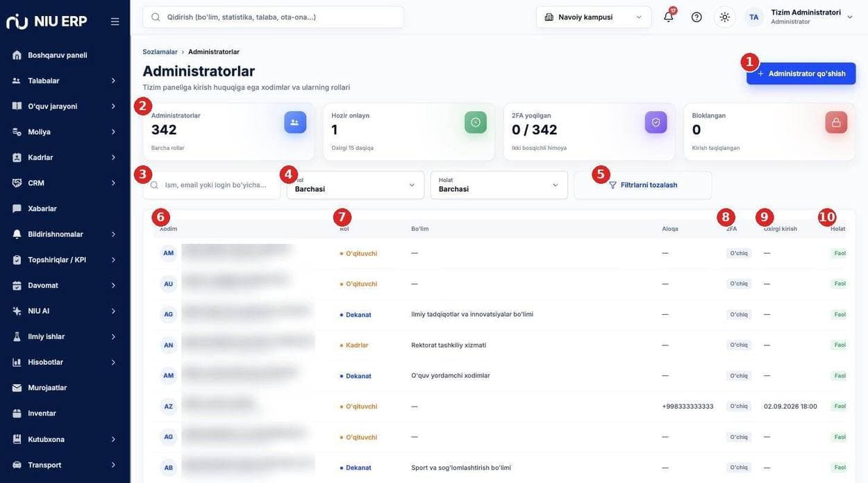This screenshot has width=868, height=483.
Task: Click the Kadrlar badge icon
Action: (x=17, y=157)
